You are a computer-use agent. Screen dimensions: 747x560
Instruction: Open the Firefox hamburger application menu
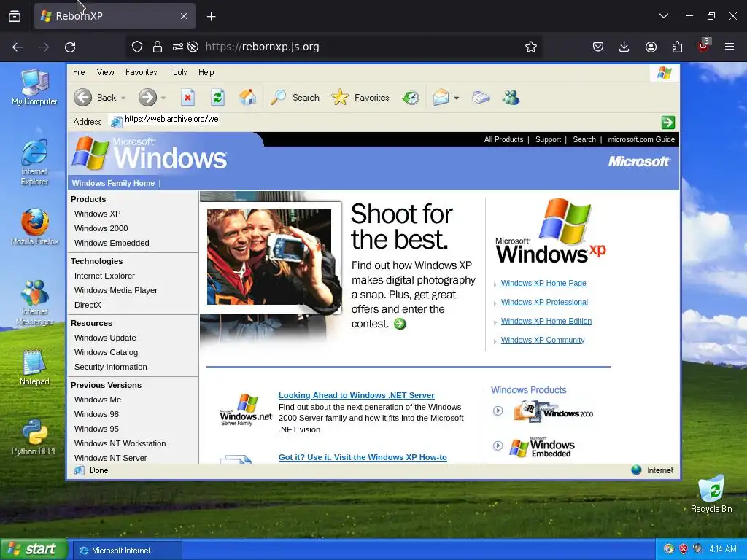729,47
